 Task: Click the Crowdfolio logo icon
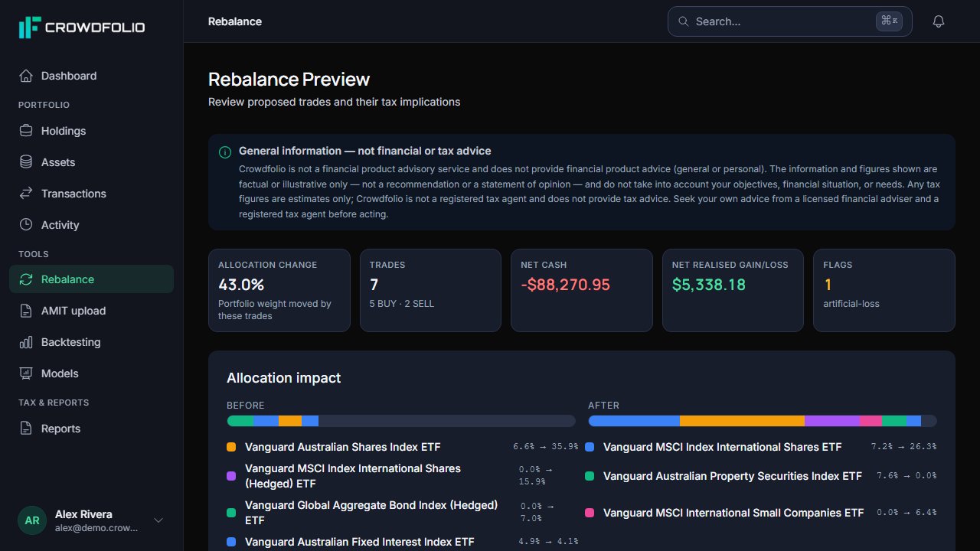click(x=29, y=28)
